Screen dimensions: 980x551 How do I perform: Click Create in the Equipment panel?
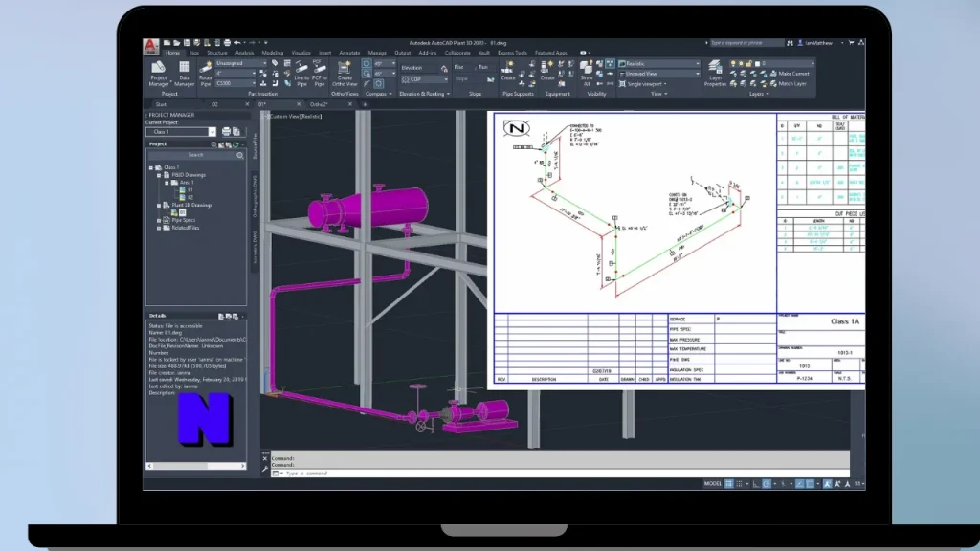point(547,71)
